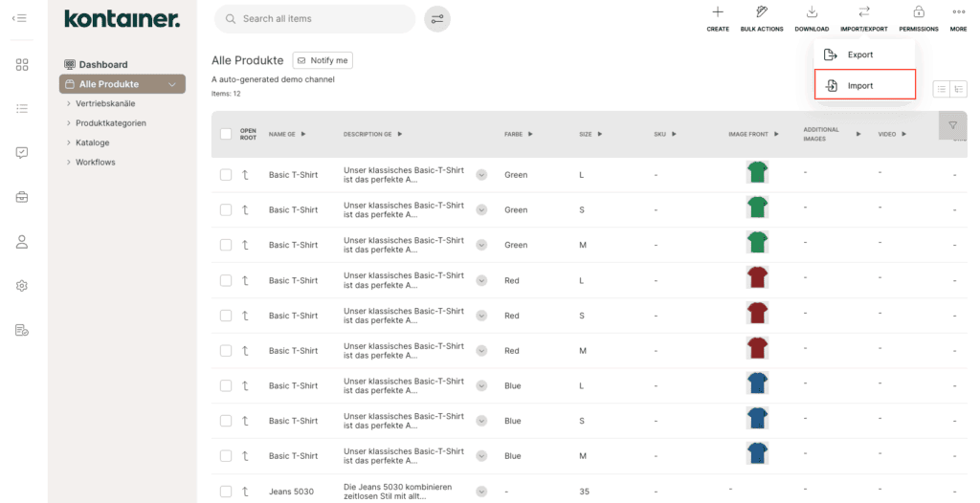Open the user profile sidebar icon
Screen dimensions: 980x503
click(22, 241)
